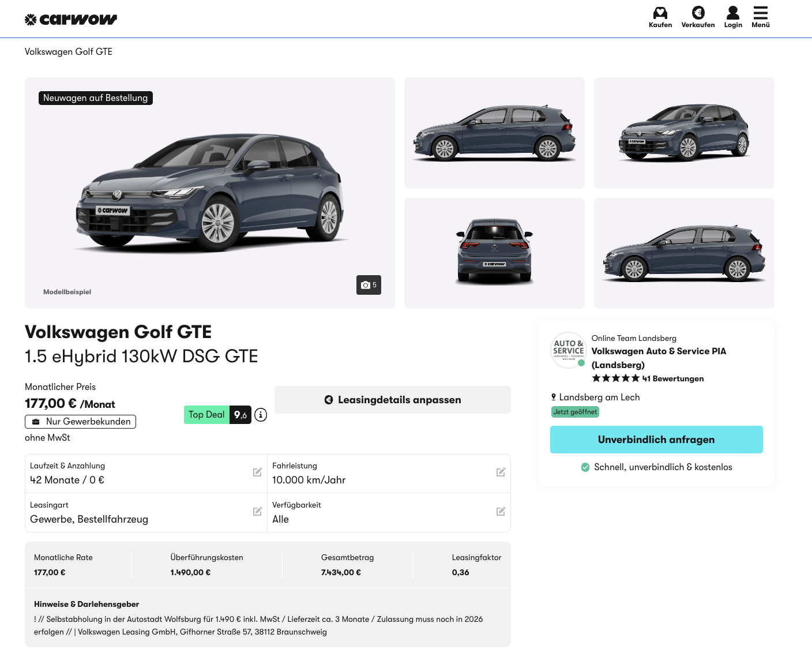Image resolution: width=812 pixels, height=653 pixels.
Task: Click the Top Deal 9.6 badge
Action: coord(217,415)
